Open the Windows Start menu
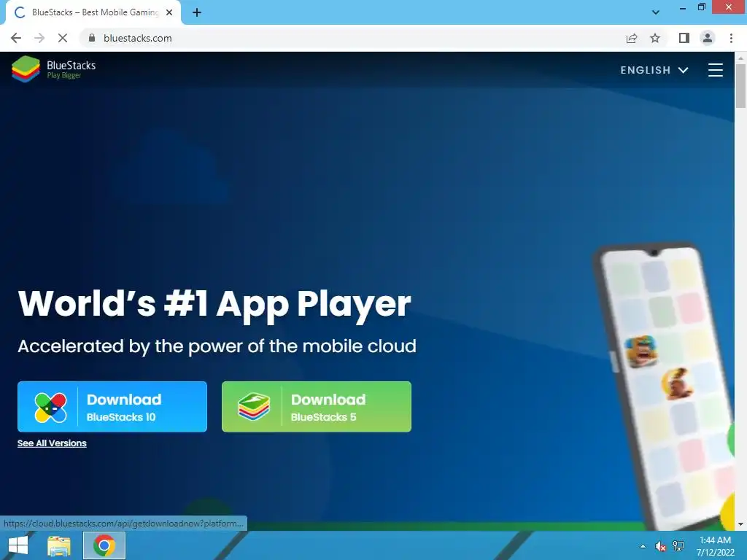This screenshot has width=747, height=560. pyautogui.click(x=18, y=545)
